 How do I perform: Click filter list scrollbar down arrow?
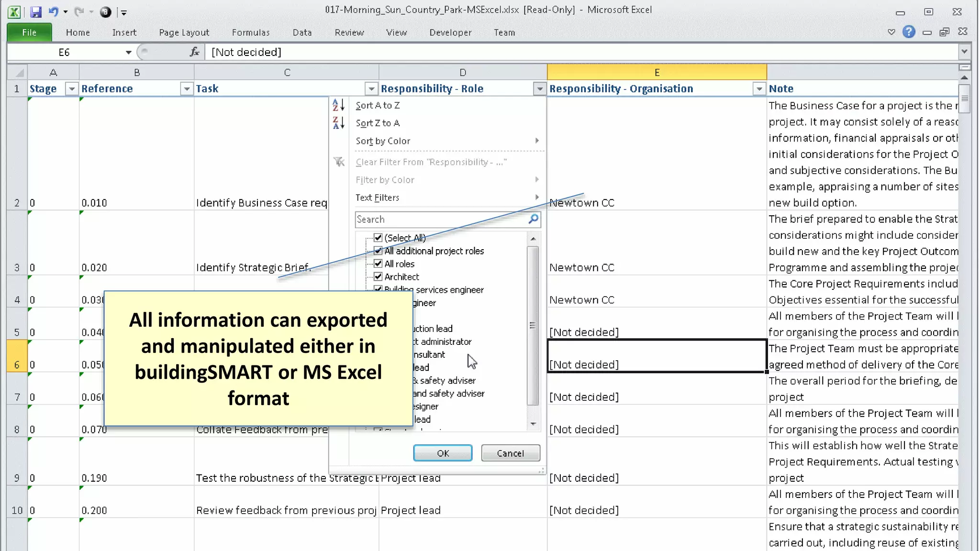click(x=533, y=424)
